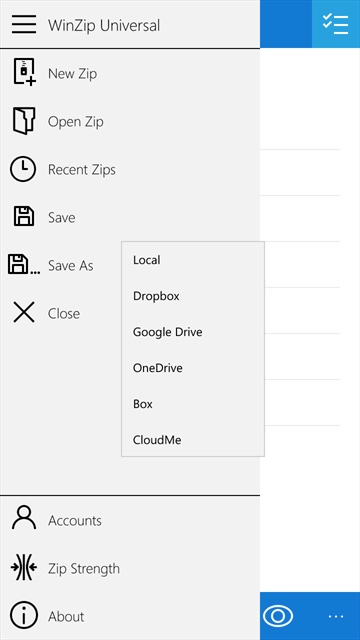Collapse the hamburger menu button

coord(24,24)
